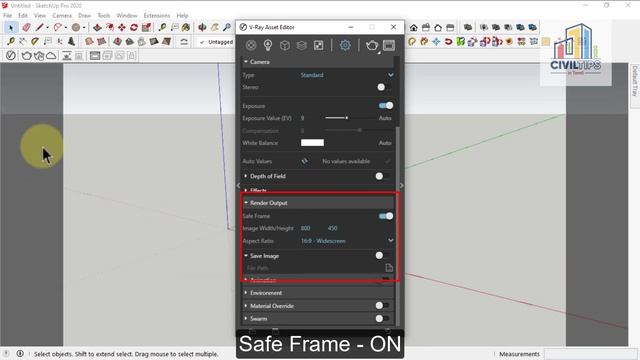Expand the Material Override section arrow
Viewport: 640px width, 360px height.
click(x=246, y=306)
